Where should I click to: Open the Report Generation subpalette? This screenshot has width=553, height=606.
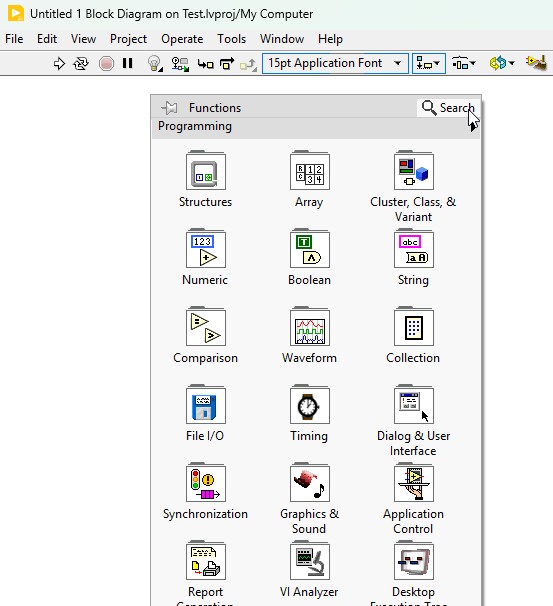(x=206, y=574)
